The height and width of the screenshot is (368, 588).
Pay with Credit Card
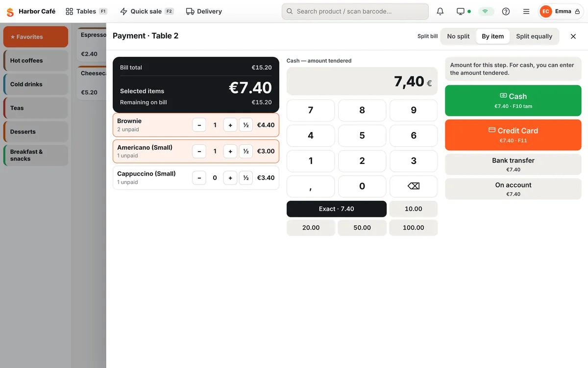pyautogui.click(x=513, y=135)
